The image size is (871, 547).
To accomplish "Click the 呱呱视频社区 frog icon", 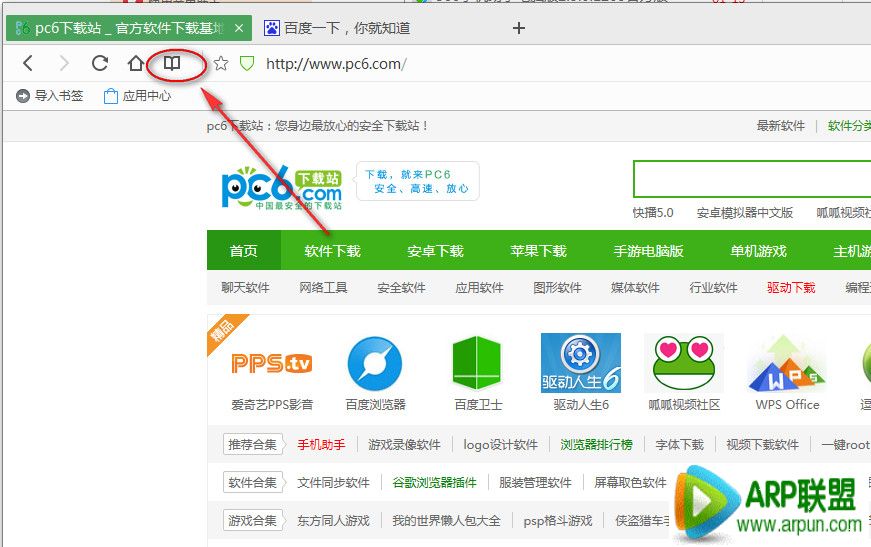I will (684, 363).
